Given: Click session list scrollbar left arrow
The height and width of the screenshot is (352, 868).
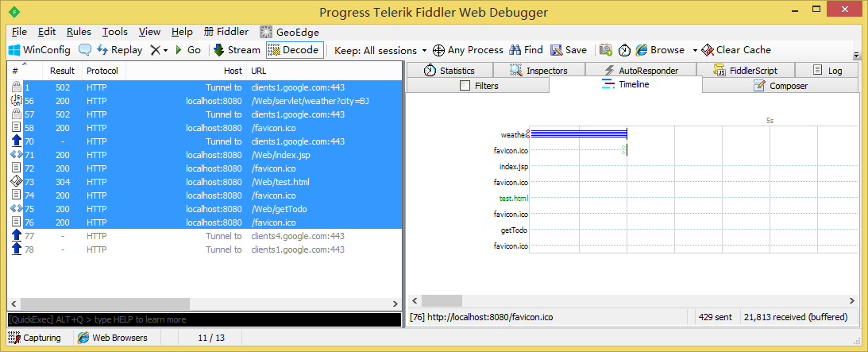Looking at the screenshot, I should pos(14,304).
